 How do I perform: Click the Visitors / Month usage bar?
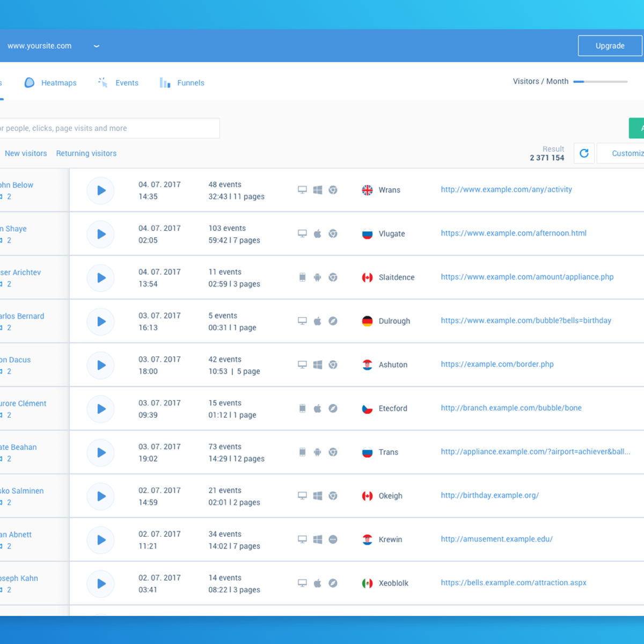coord(600,82)
